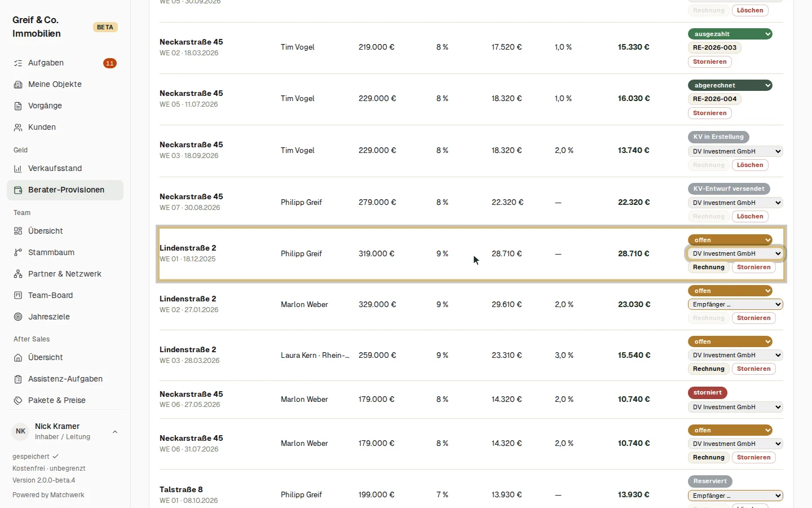This screenshot has width=812, height=508.
Task: Click Rechnung button for Lindenstraße 2 WE 01
Action: click(x=708, y=268)
